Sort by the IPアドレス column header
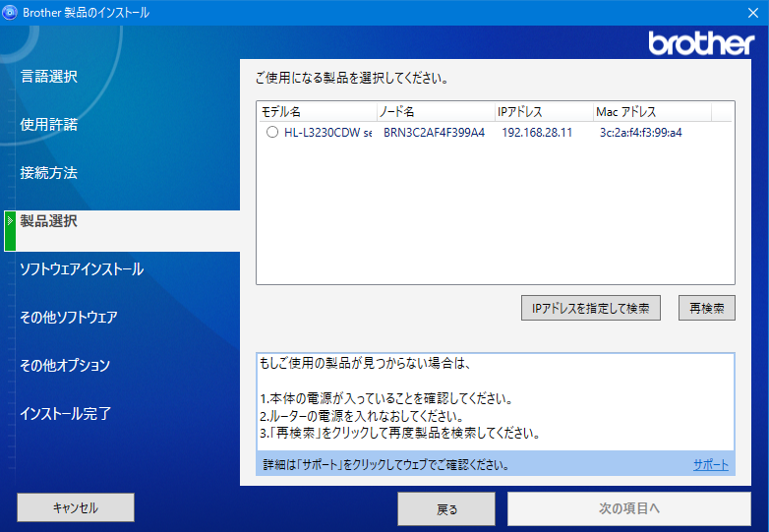This screenshot has width=769, height=532. pyautogui.click(x=544, y=112)
